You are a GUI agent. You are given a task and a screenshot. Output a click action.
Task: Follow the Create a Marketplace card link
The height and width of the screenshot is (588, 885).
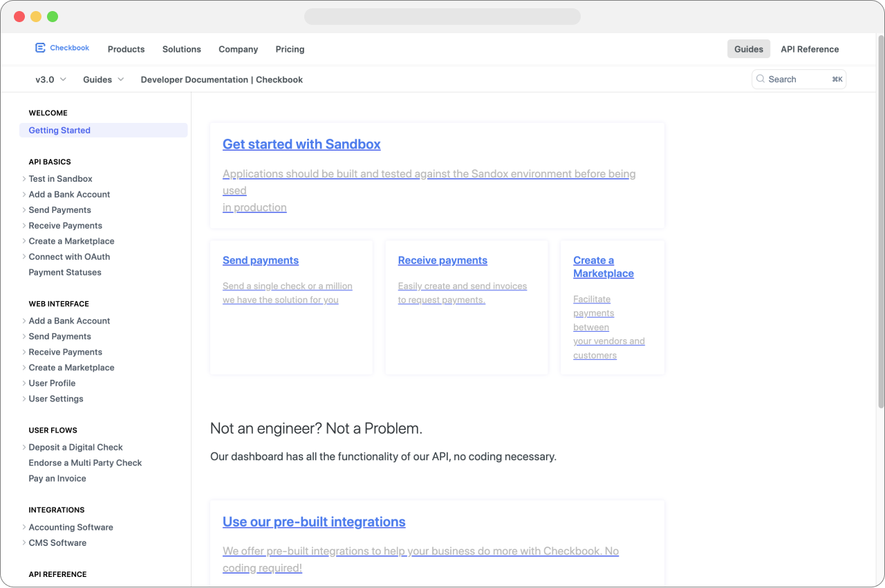tap(604, 267)
